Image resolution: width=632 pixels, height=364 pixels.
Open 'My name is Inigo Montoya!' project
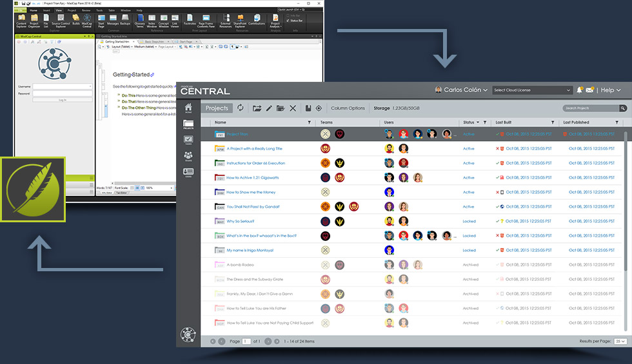coord(250,250)
